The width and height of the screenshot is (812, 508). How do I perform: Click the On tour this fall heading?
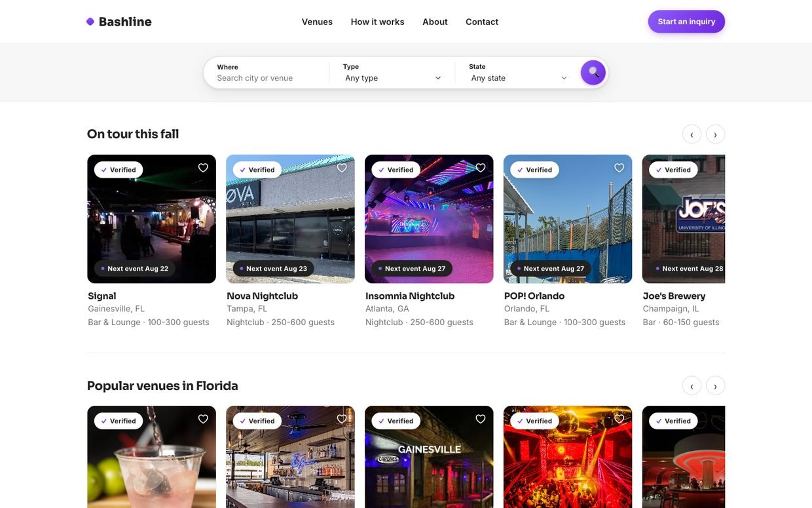[133, 134]
